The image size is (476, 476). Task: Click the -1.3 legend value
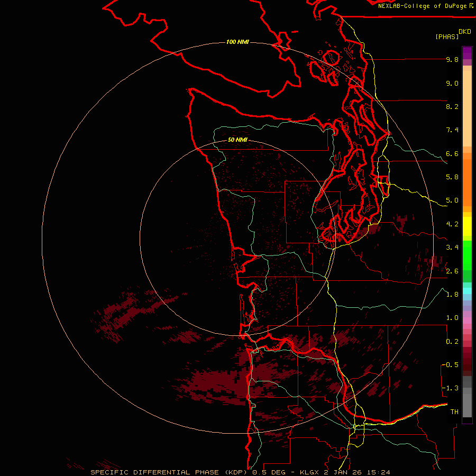450,388
